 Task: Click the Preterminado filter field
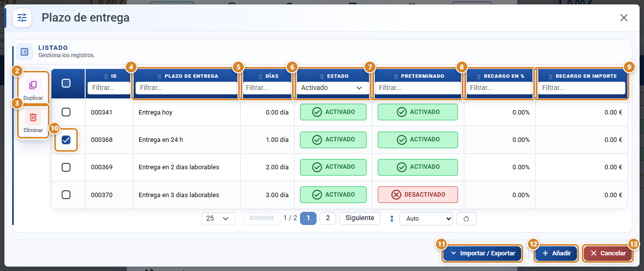(418, 88)
